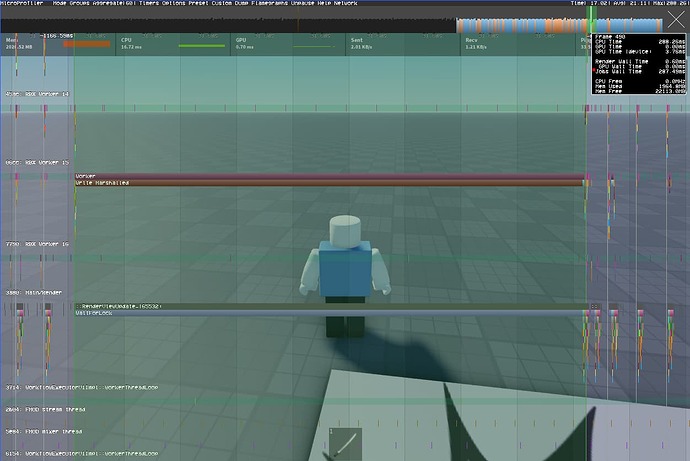Screen dimensions: 690x461
Task: Open the Flamegraphs menu
Action: (x=269, y=3)
